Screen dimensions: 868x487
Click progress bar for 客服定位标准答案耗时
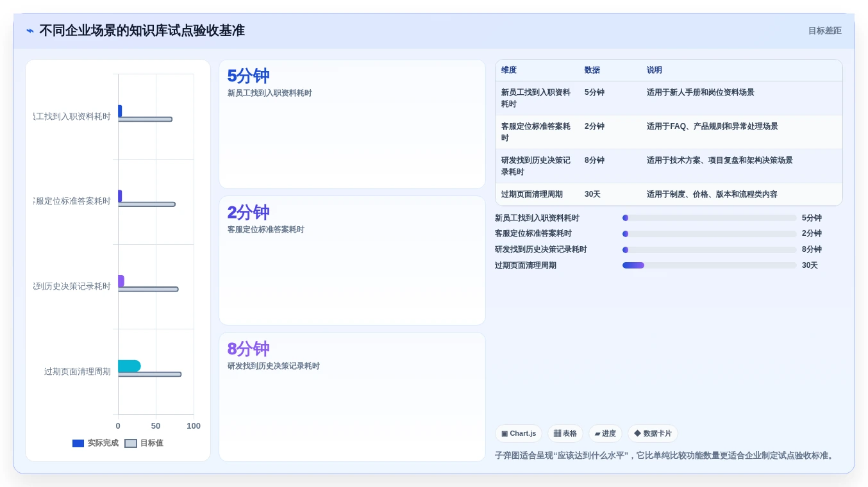[x=709, y=234]
